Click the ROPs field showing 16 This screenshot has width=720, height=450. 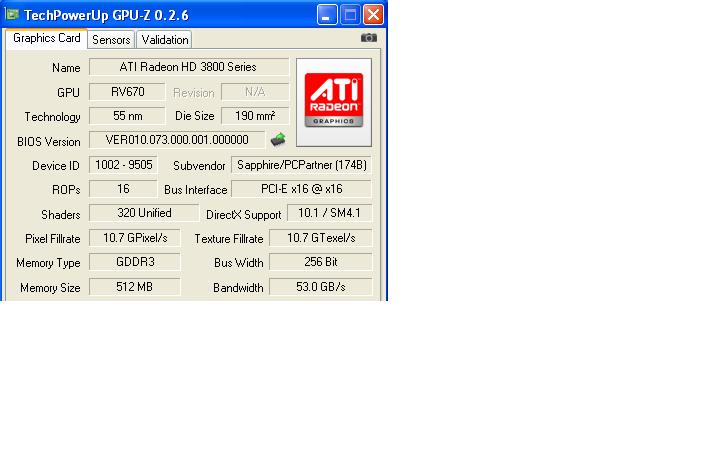pyautogui.click(x=124, y=189)
